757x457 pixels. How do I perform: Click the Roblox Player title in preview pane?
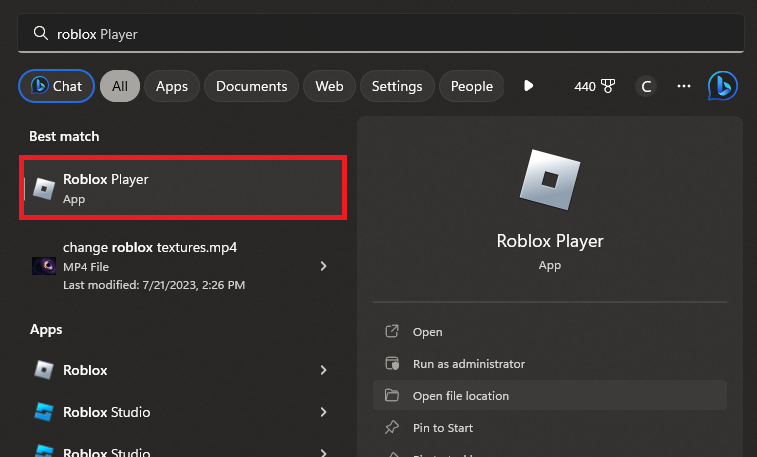[550, 241]
